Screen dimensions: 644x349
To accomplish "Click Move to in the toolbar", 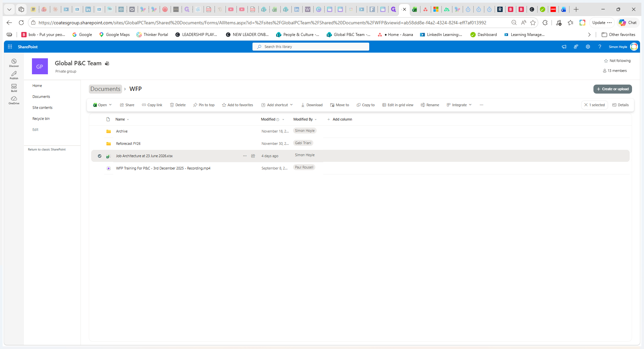I will (x=339, y=105).
